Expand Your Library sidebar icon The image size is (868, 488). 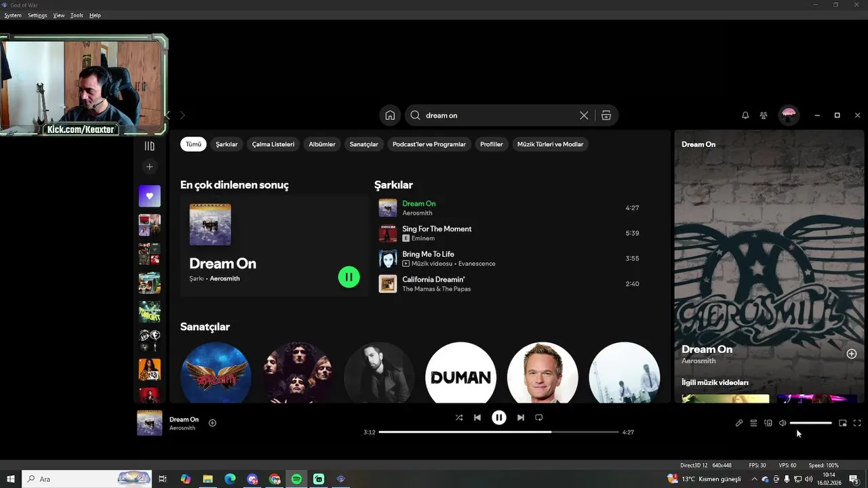coord(150,146)
